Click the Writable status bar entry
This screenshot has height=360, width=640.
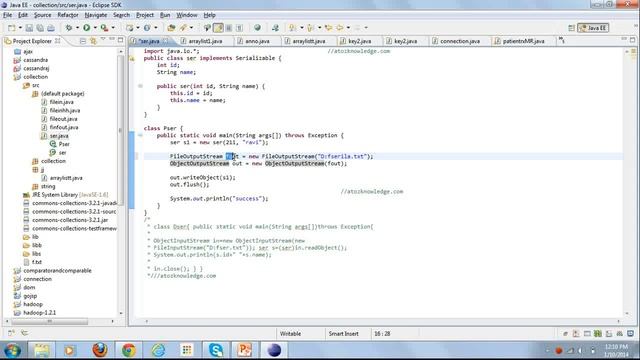point(290,334)
